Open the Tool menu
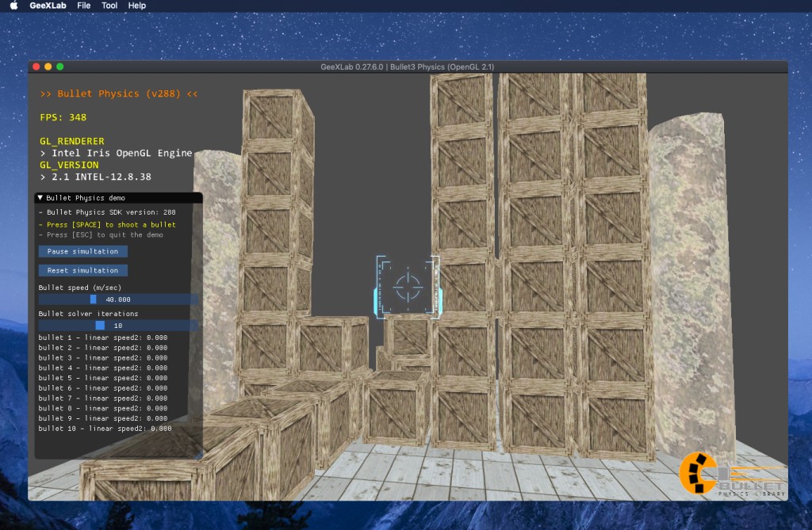This screenshot has height=530, width=812. point(109,6)
